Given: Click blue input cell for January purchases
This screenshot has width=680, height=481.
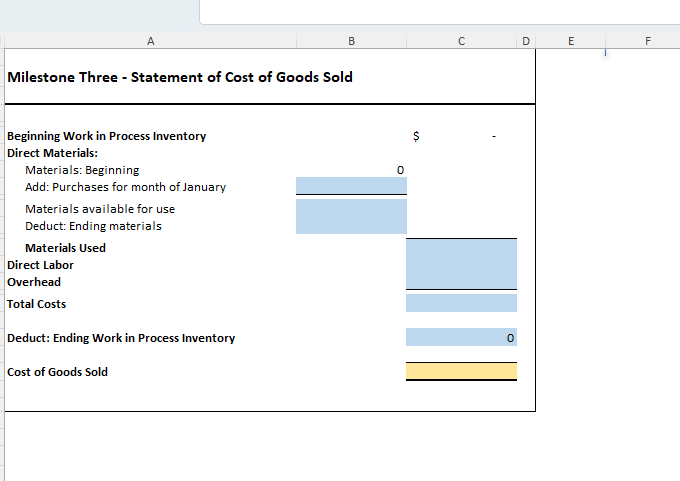Looking at the screenshot, I should click(x=351, y=186).
